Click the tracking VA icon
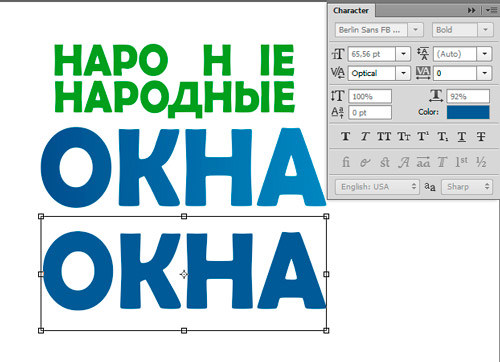 tap(423, 73)
